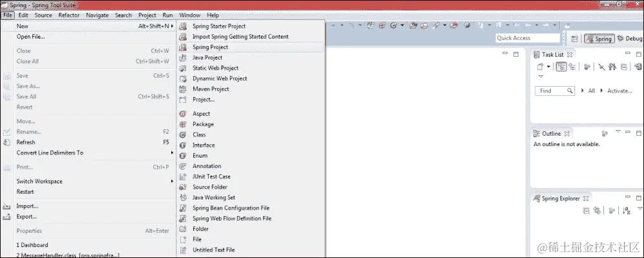The height and width of the screenshot is (258, 644).
Task: Select Spring Starter Project from New menu
Action: coord(251,26)
